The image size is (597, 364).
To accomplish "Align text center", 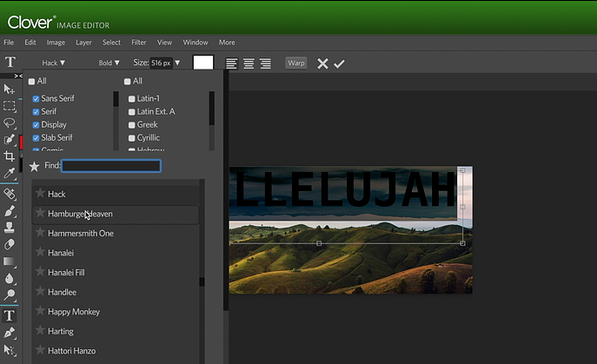I will [249, 63].
